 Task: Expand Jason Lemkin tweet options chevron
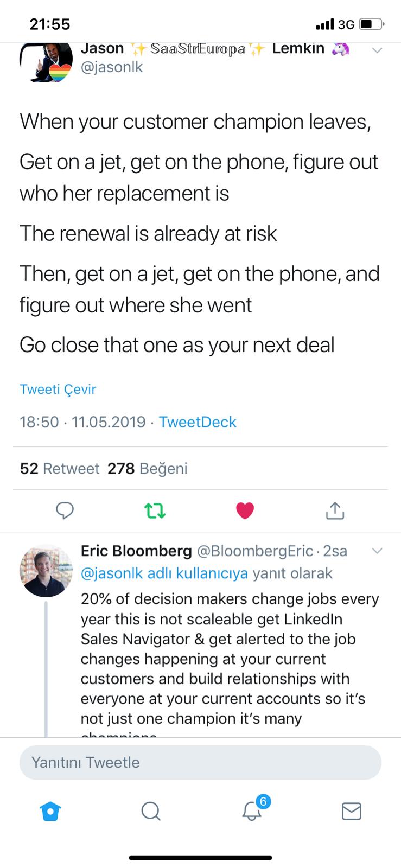coord(376,50)
